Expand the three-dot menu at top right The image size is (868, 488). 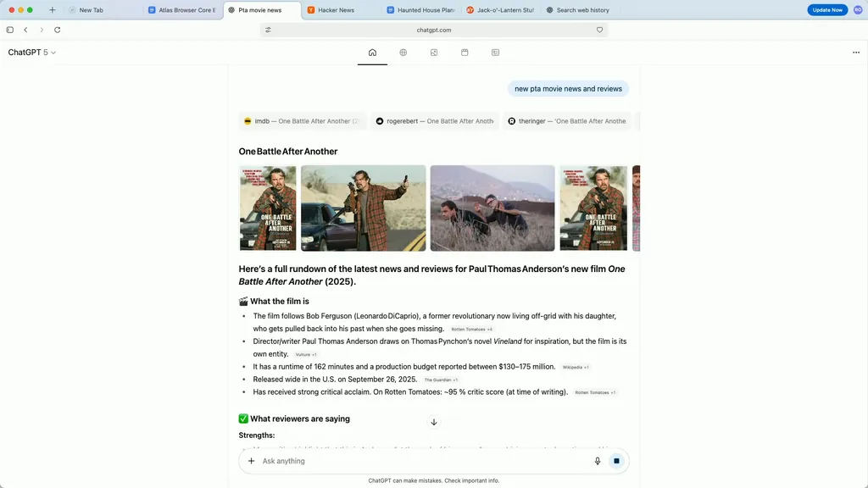click(855, 52)
